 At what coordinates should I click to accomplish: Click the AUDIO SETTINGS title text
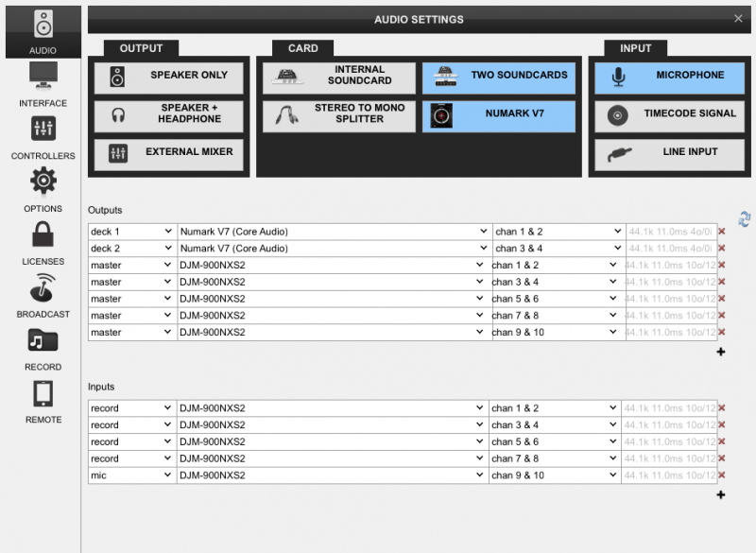click(x=419, y=19)
